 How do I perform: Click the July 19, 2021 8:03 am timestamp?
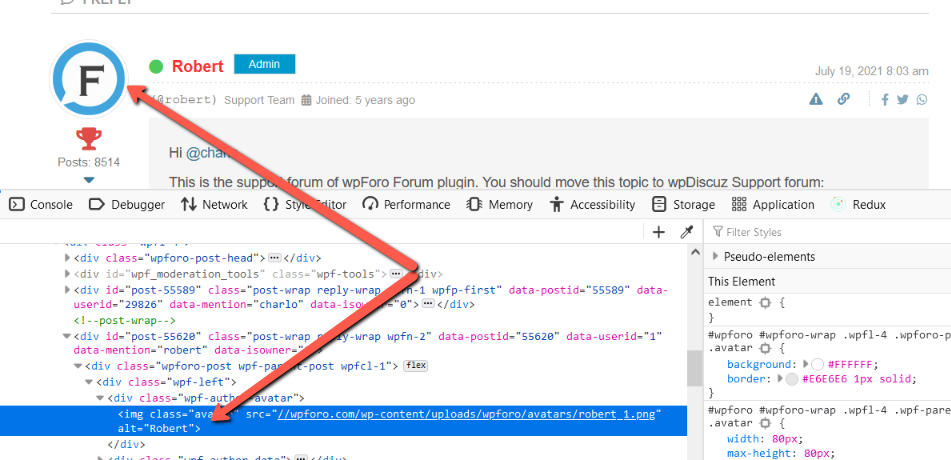coord(872,71)
